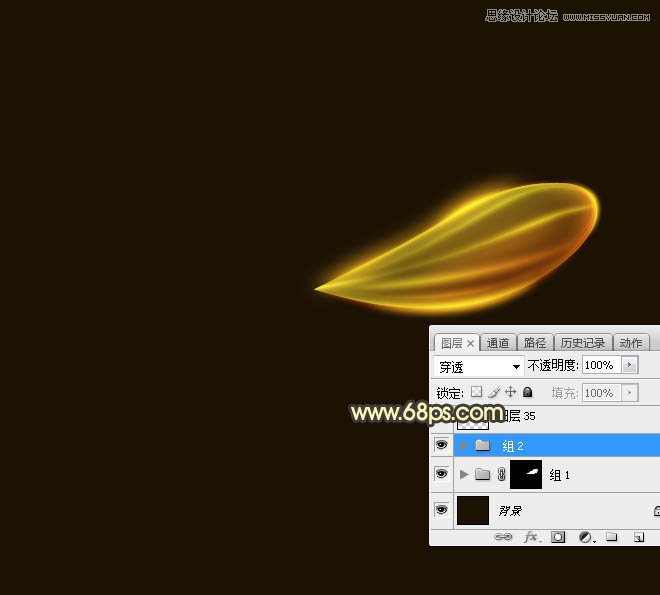This screenshot has width=660, height=595.
Task: Open the 穿透 blend mode dropdown
Action: pyautogui.click(x=479, y=367)
